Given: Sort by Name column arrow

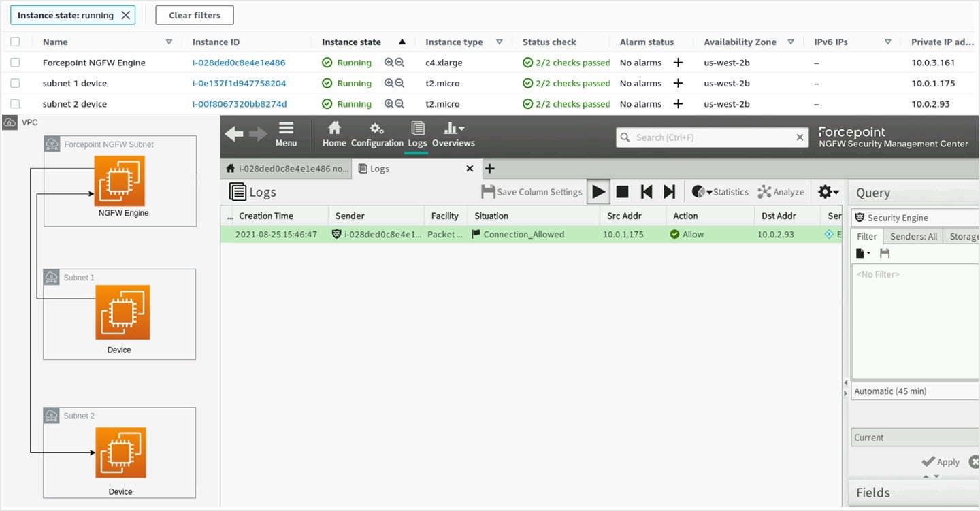Looking at the screenshot, I should tap(169, 42).
